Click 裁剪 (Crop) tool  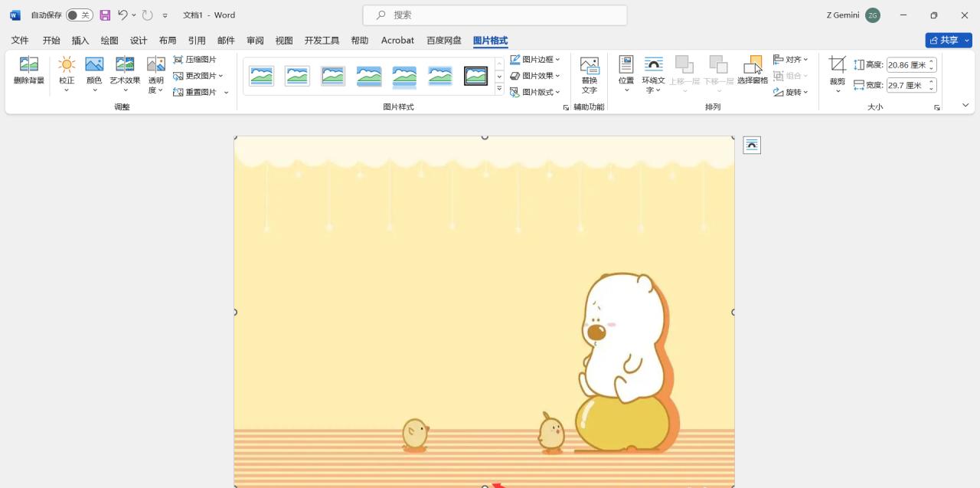click(x=838, y=74)
